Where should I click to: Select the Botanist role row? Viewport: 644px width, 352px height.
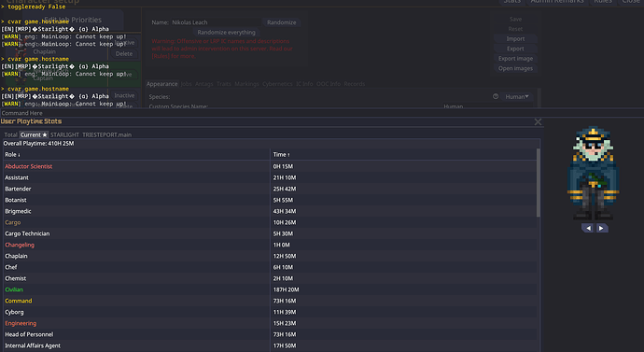click(271, 200)
